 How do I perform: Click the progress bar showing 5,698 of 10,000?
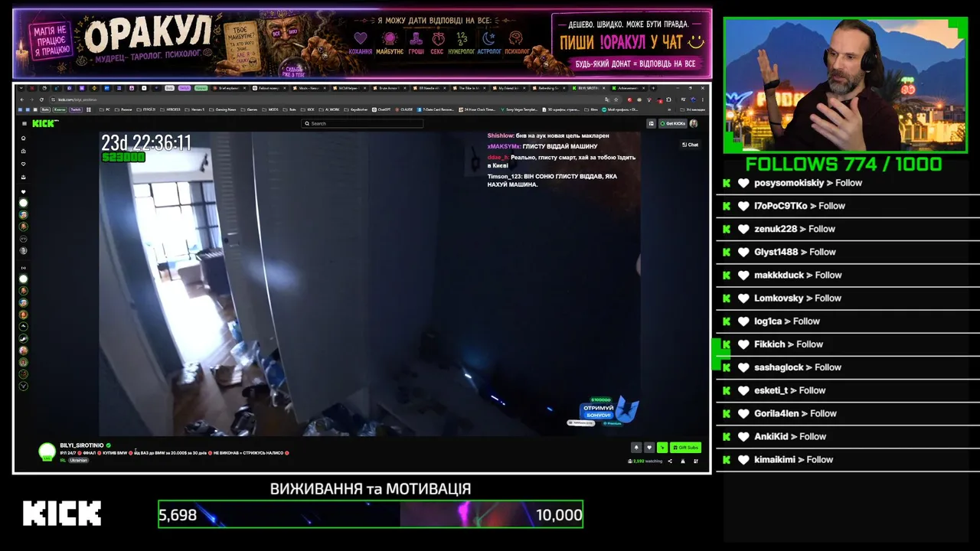[x=371, y=514]
